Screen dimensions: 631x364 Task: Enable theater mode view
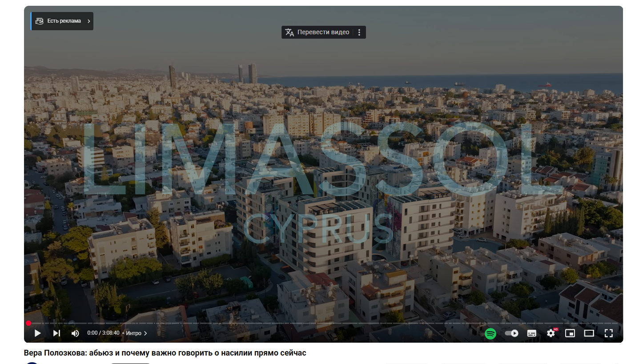coord(589,333)
